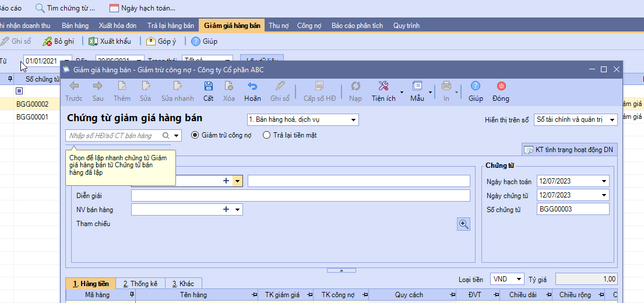Click the Hoãn undo icon
Screen dimensions: 644x303
(252, 86)
